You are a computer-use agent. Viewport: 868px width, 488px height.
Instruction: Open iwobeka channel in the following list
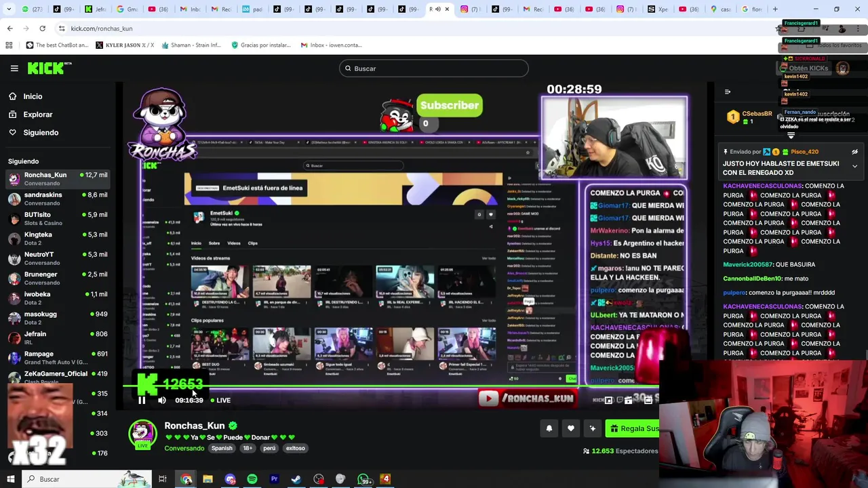[58, 298]
